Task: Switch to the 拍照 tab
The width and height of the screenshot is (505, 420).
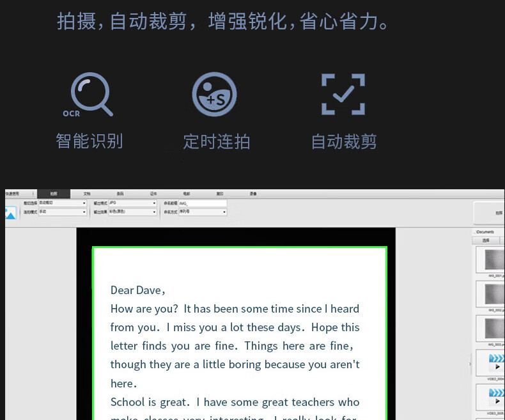Action: point(53,193)
